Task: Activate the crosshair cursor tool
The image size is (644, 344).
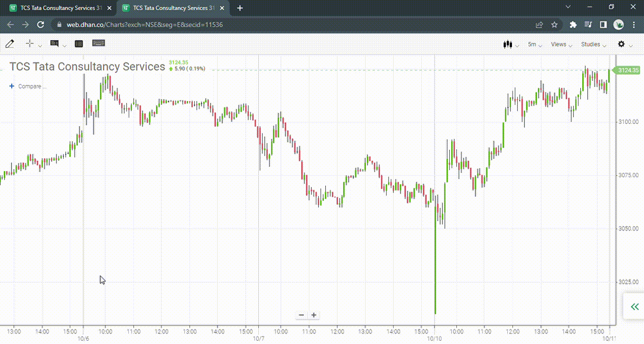Action: pos(30,43)
